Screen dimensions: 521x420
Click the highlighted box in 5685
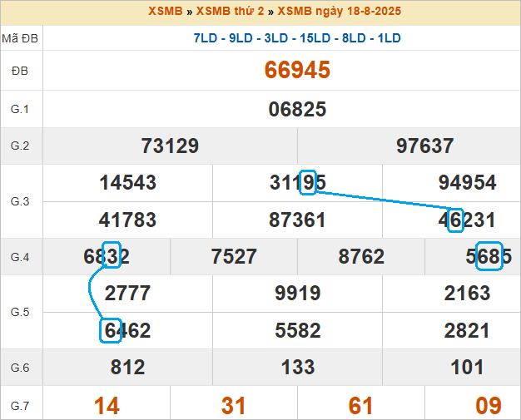click(x=489, y=257)
